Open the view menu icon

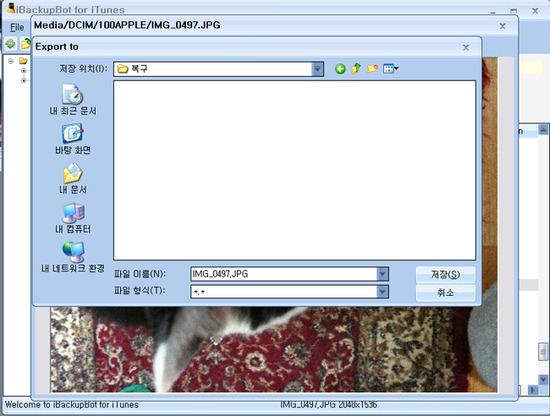coord(390,69)
